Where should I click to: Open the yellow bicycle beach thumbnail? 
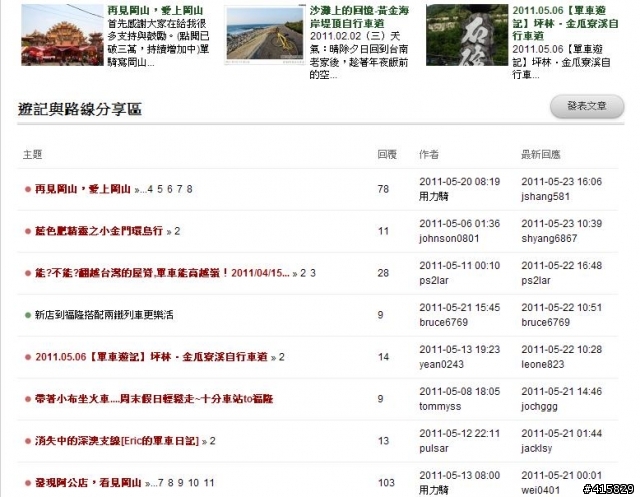pyautogui.click(x=264, y=35)
